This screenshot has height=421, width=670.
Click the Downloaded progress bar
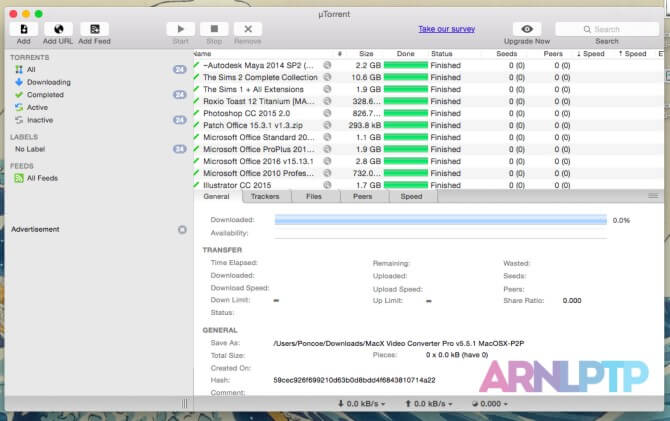440,220
